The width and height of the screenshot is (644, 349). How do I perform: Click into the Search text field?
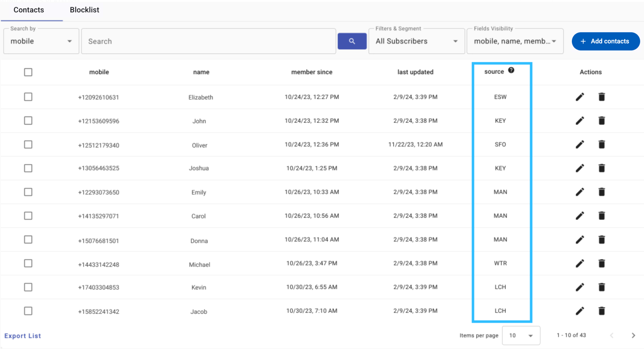point(209,41)
